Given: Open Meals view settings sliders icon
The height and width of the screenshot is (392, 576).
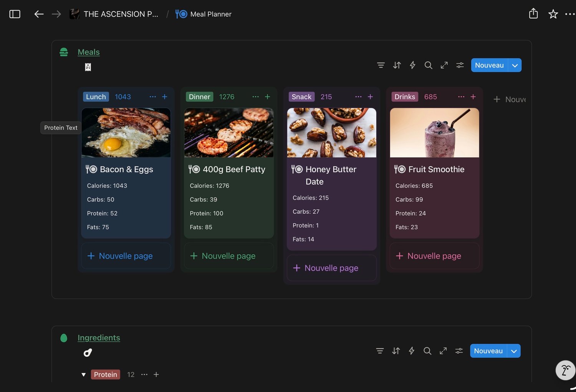Looking at the screenshot, I should point(460,65).
